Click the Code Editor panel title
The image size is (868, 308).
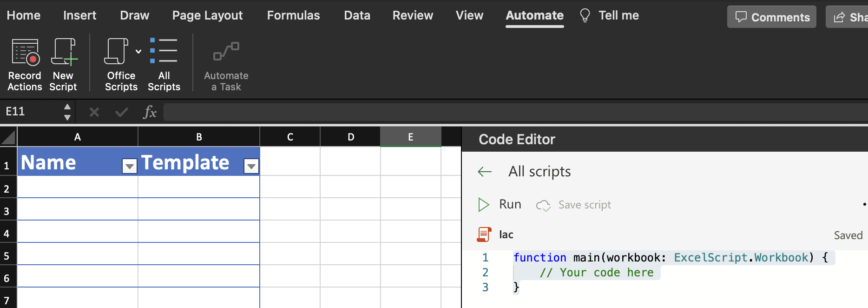[517, 139]
